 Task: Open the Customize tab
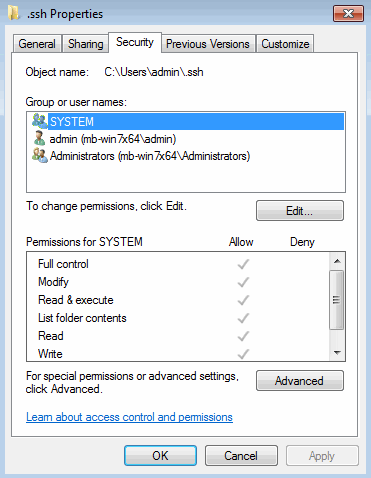[285, 44]
